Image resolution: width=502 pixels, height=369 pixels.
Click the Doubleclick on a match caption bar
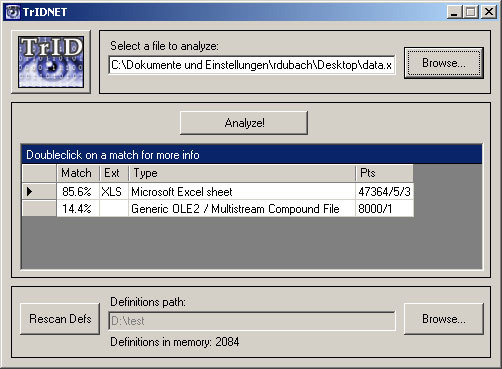(252, 155)
